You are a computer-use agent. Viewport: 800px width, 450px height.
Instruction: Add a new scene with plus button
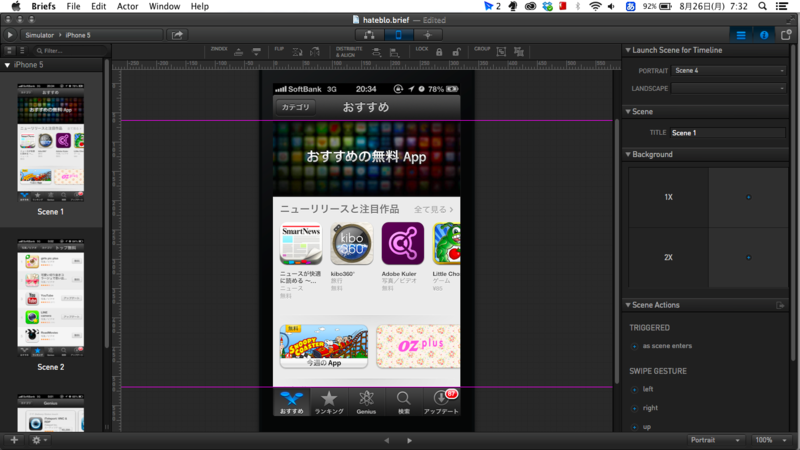(x=14, y=440)
